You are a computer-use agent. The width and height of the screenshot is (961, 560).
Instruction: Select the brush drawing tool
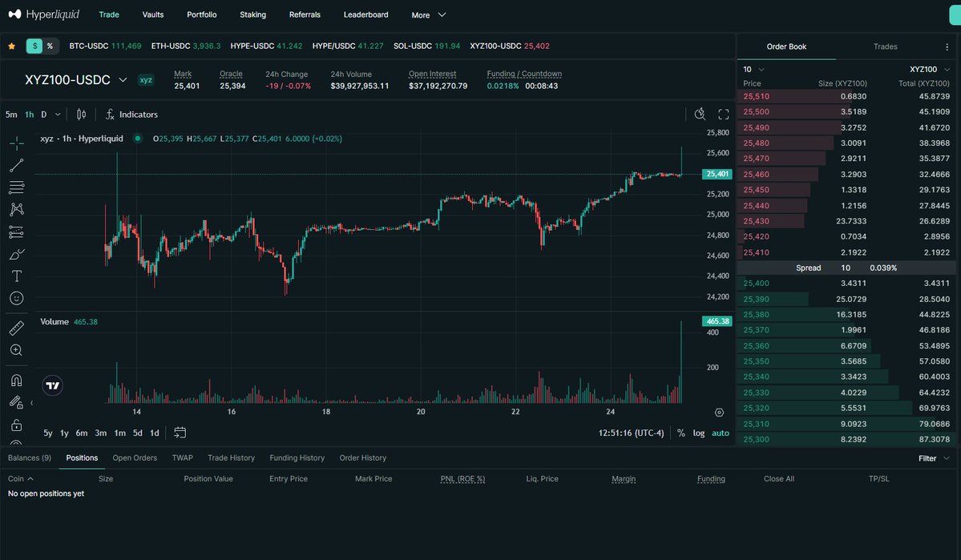(x=17, y=254)
